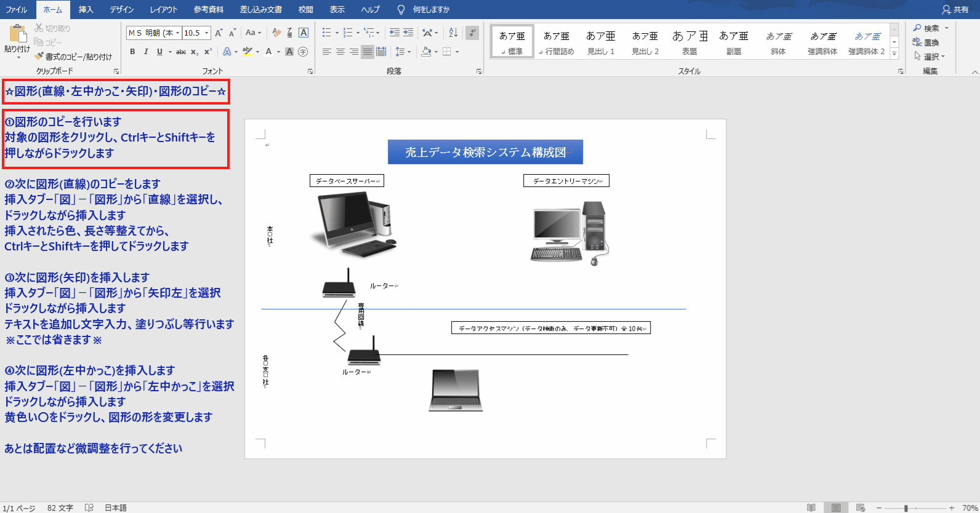
Task: Expand the styles gallery with the More arrow
Action: point(894,54)
